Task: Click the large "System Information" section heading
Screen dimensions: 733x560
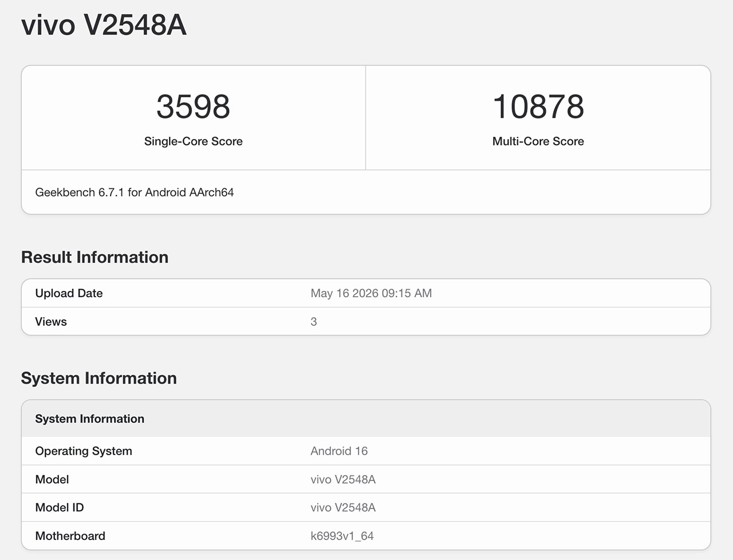Action: click(99, 378)
